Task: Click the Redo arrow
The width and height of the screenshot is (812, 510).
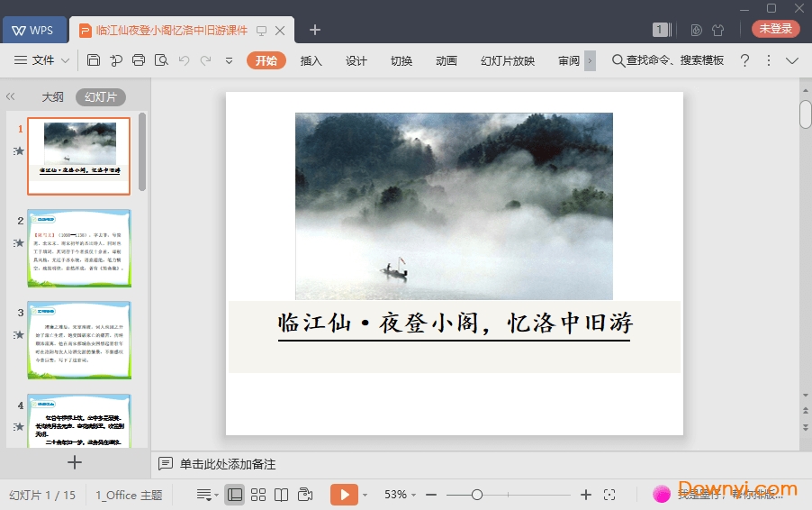Action: [205, 60]
